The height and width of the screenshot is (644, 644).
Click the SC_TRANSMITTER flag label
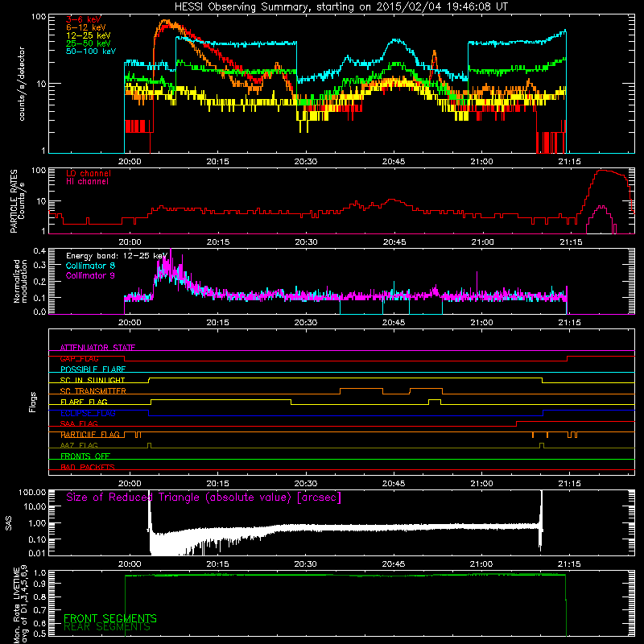tap(93, 391)
